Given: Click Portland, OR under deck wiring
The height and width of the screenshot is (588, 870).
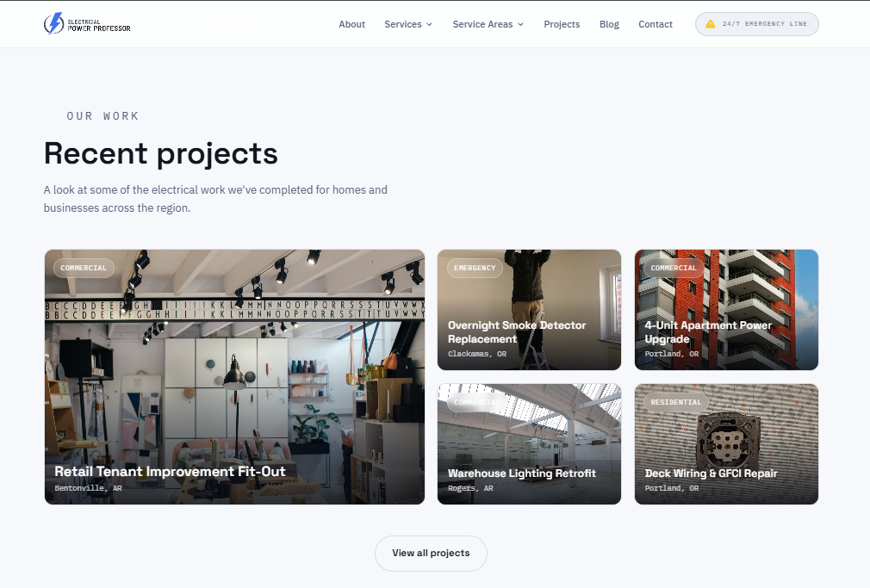Looking at the screenshot, I should [x=671, y=488].
